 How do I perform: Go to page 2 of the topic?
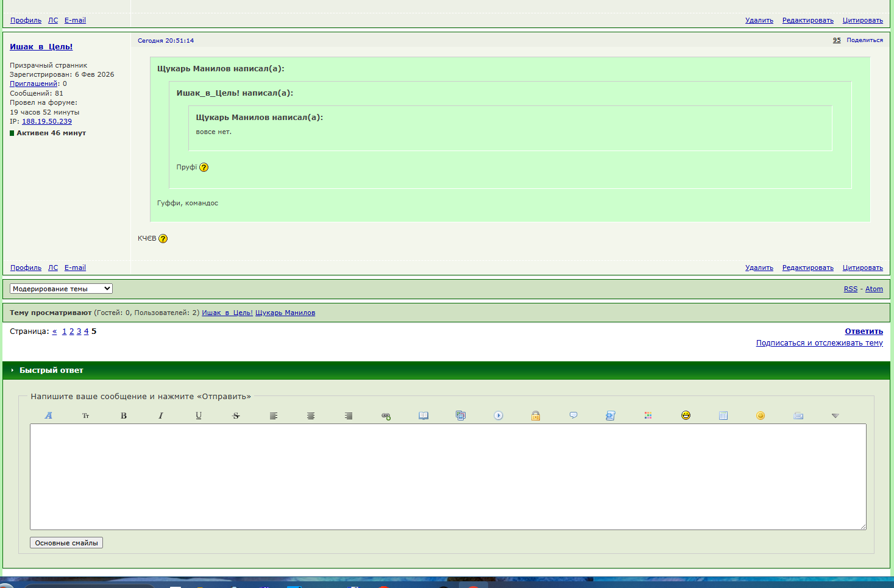71,331
